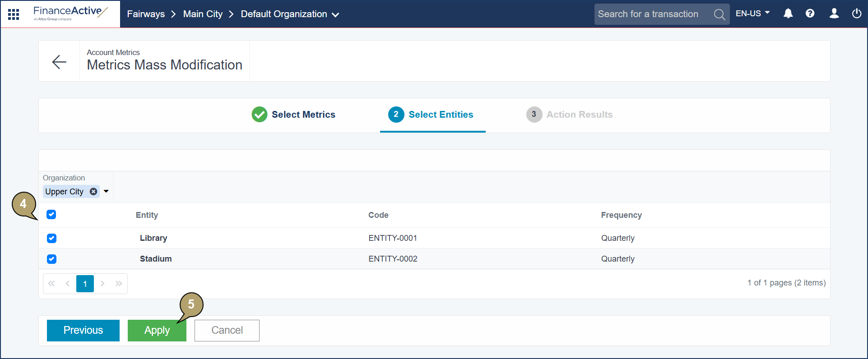Open the help question mark icon
The image size is (868, 359).
pos(810,14)
